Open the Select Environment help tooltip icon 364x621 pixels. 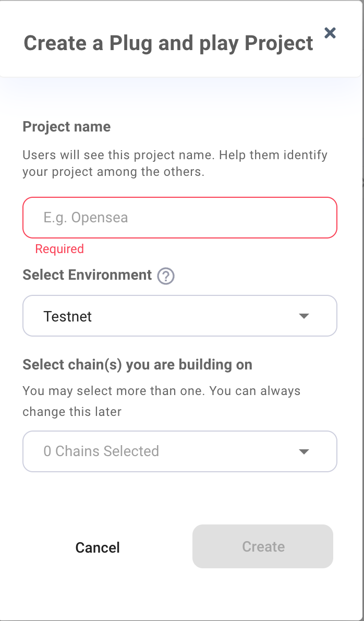[165, 276]
